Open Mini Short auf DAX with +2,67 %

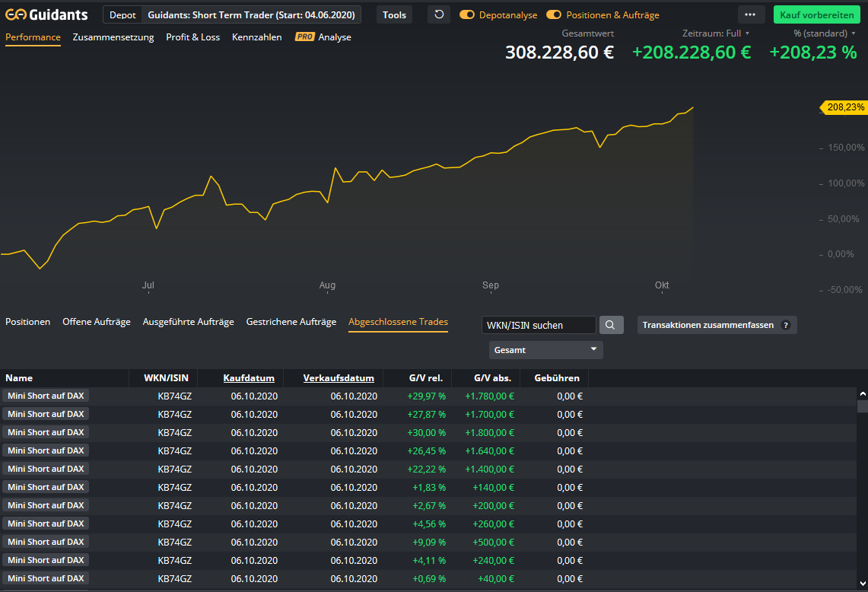(x=46, y=505)
